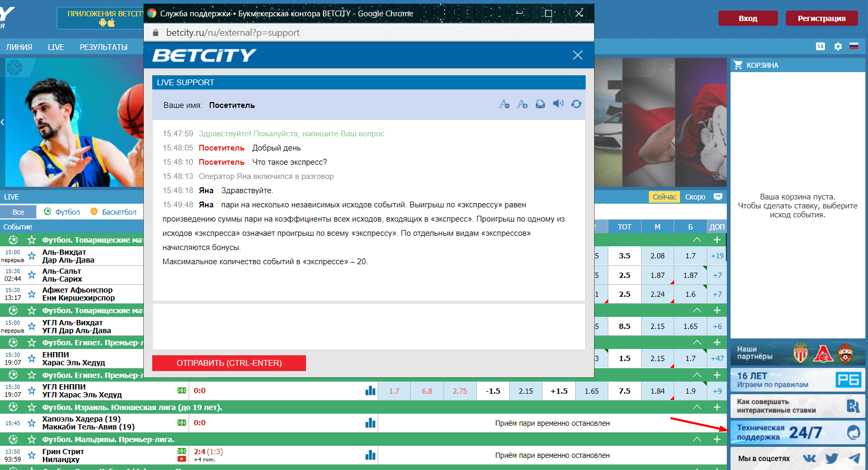Viewport: 868px width, 470px height.
Task: Increase chat font size icon
Action: click(x=522, y=104)
